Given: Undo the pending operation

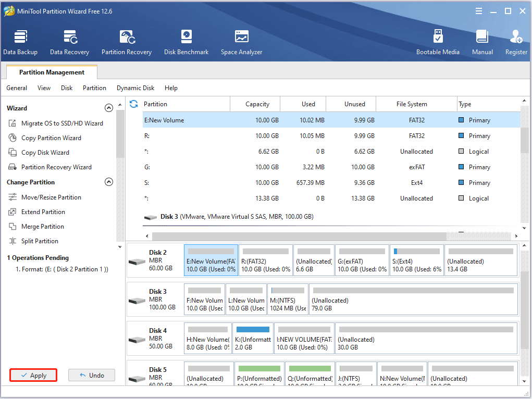Looking at the screenshot, I should point(91,376).
